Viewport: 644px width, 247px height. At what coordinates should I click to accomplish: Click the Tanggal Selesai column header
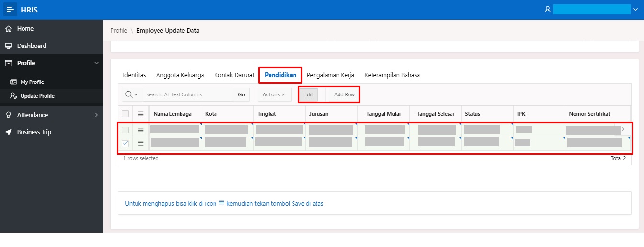click(435, 114)
